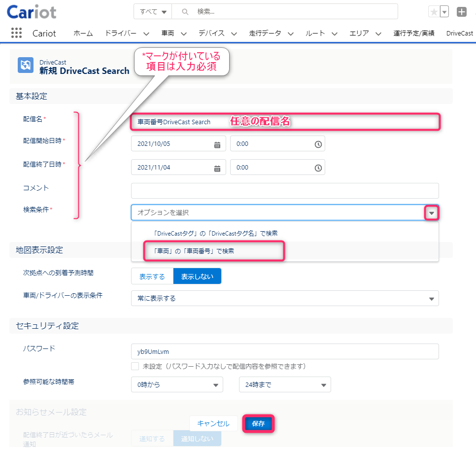The height and width of the screenshot is (450, 476).
Task: Open the 0時から time dropdown
Action: [x=177, y=384]
